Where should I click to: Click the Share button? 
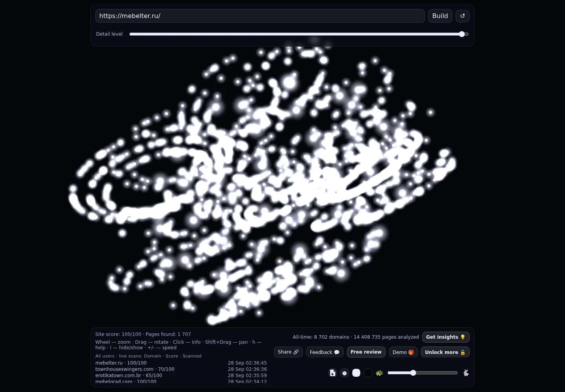point(288,352)
